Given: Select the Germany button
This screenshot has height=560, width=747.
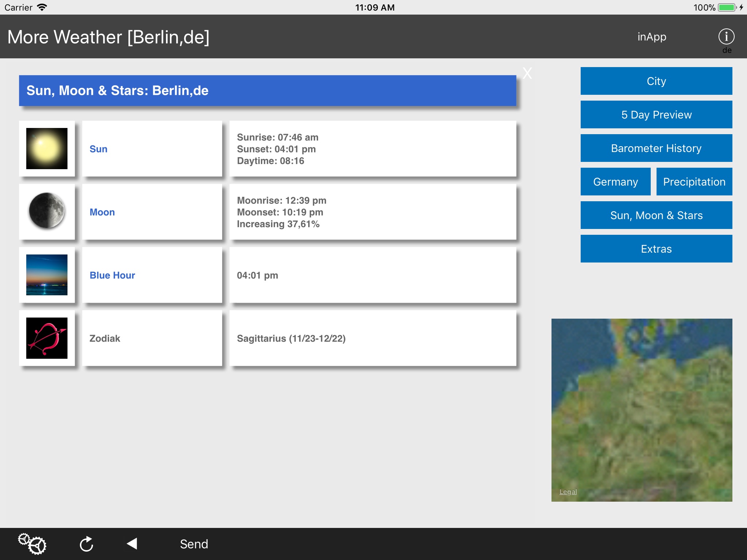Looking at the screenshot, I should (x=615, y=182).
